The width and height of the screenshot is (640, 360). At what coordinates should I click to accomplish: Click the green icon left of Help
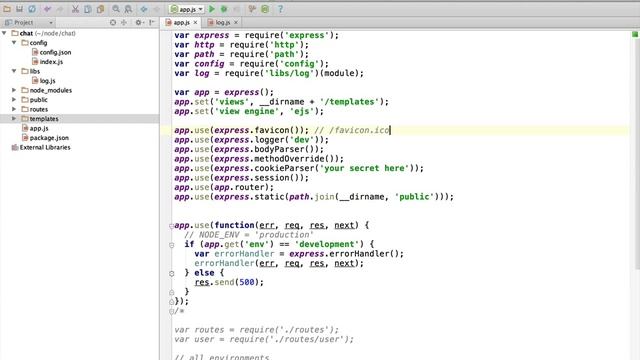click(x=265, y=9)
